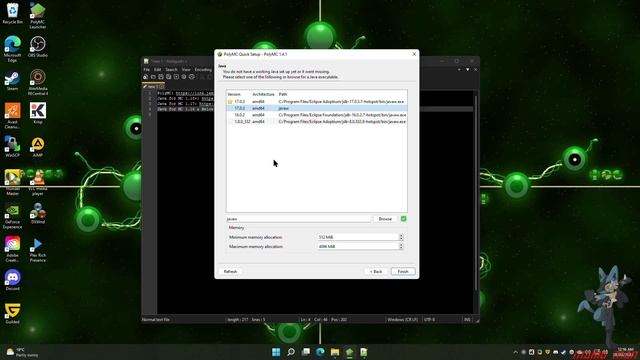This screenshot has height=360, width=640.
Task: Switch to Notepad++ taskbar icon
Action: 364,352
